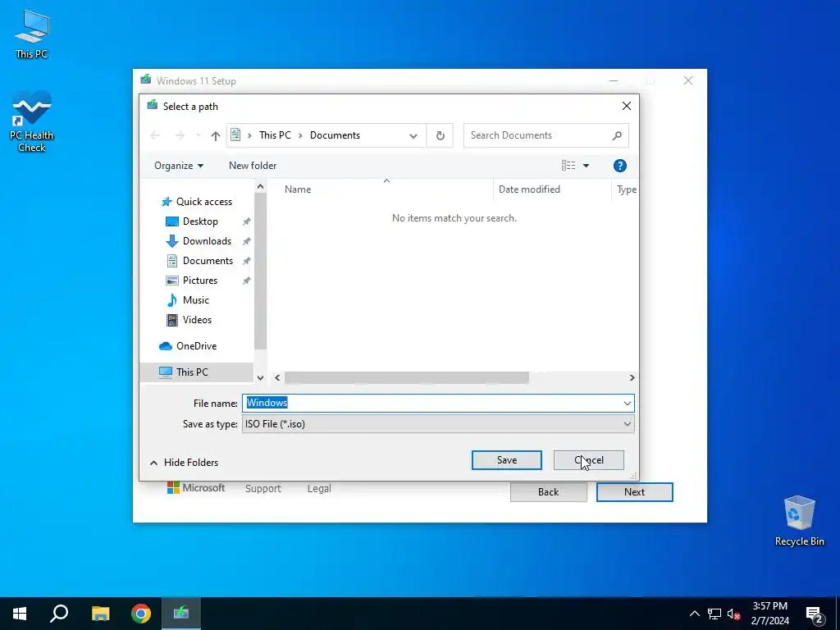This screenshot has height=630, width=840.
Task: Click Documents in the address breadcrumb
Action: [x=335, y=135]
